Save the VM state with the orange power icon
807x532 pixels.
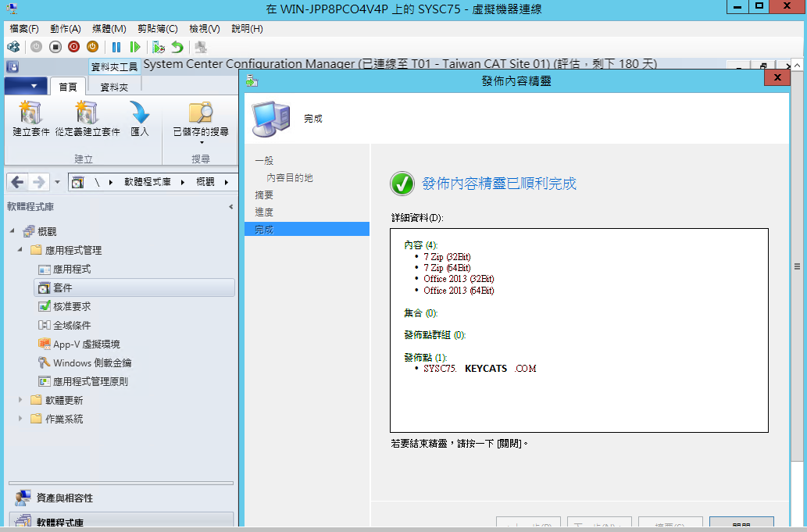93,48
